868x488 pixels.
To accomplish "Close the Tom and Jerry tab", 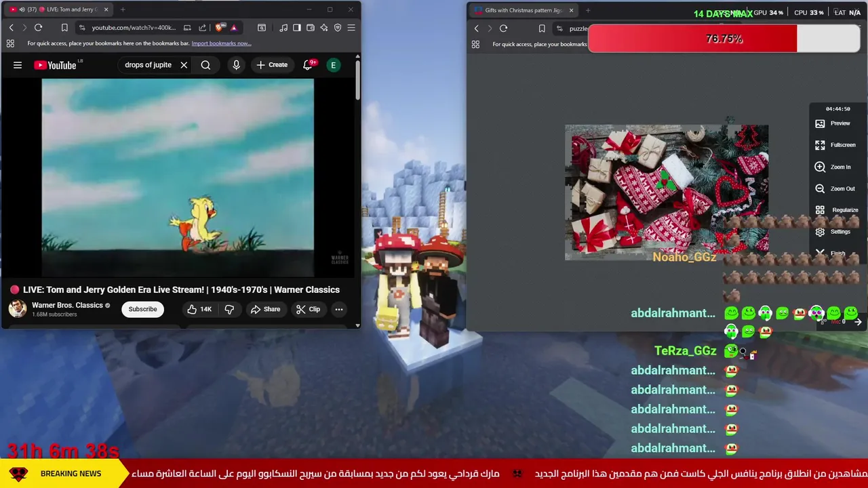I will tap(106, 9).
